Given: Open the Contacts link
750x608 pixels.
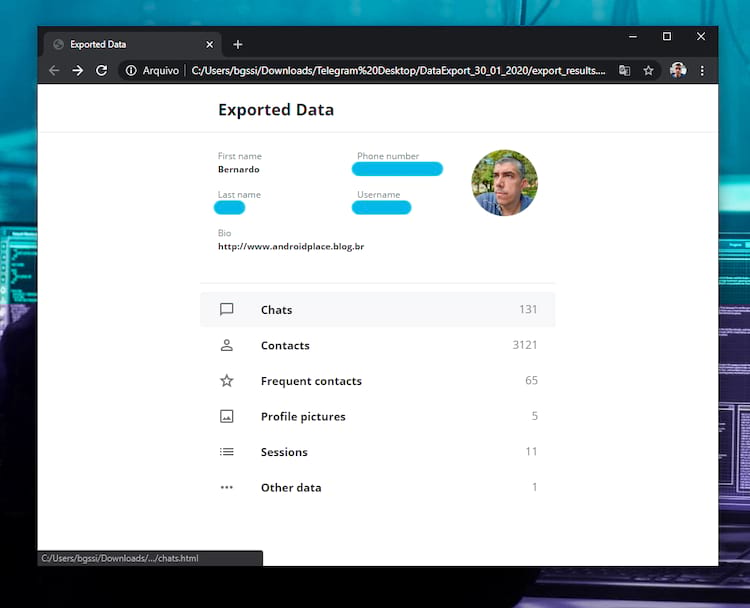Looking at the screenshot, I should 285,345.
